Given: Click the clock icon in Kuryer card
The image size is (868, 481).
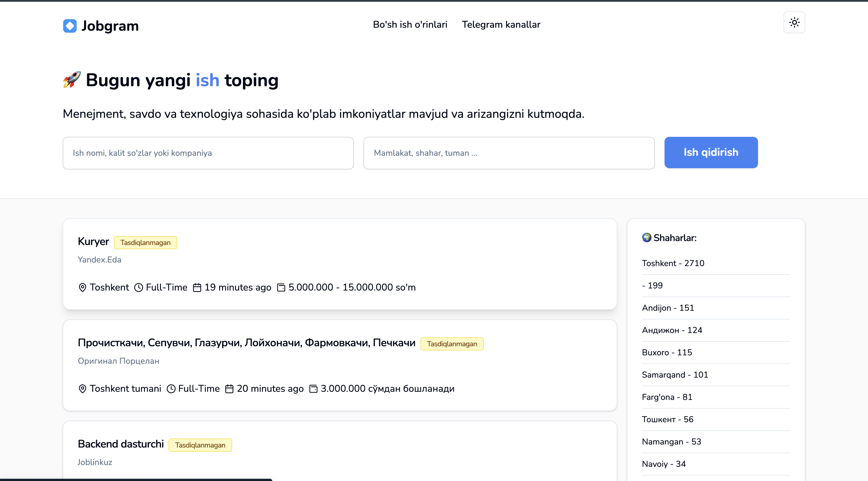Looking at the screenshot, I should pyautogui.click(x=139, y=288).
